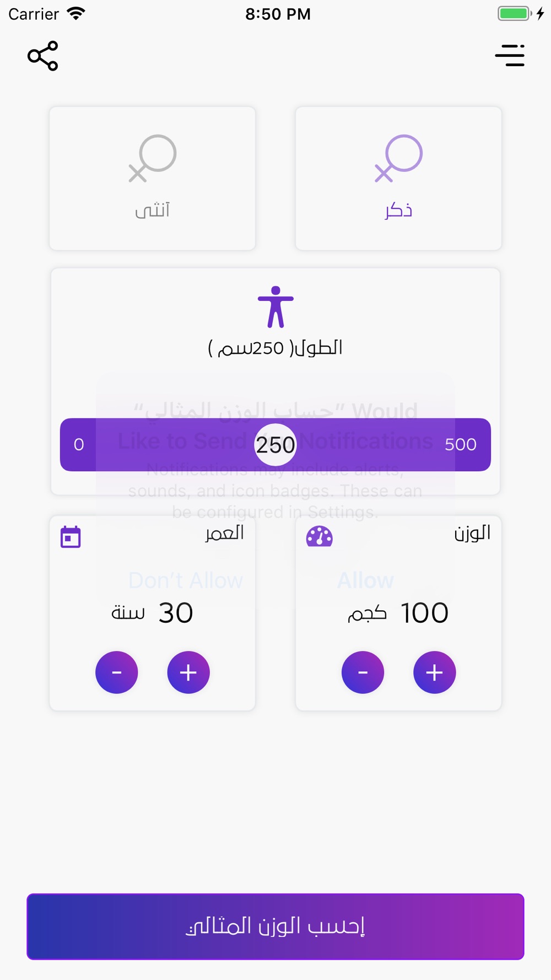The image size is (551, 980).
Task: Click the purple male gender symbol icon
Action: [398, 158]
